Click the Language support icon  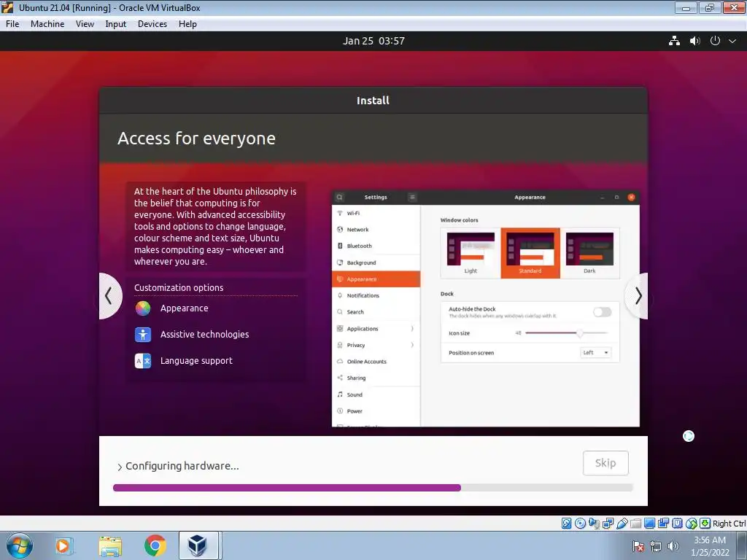tap(143, 361)
